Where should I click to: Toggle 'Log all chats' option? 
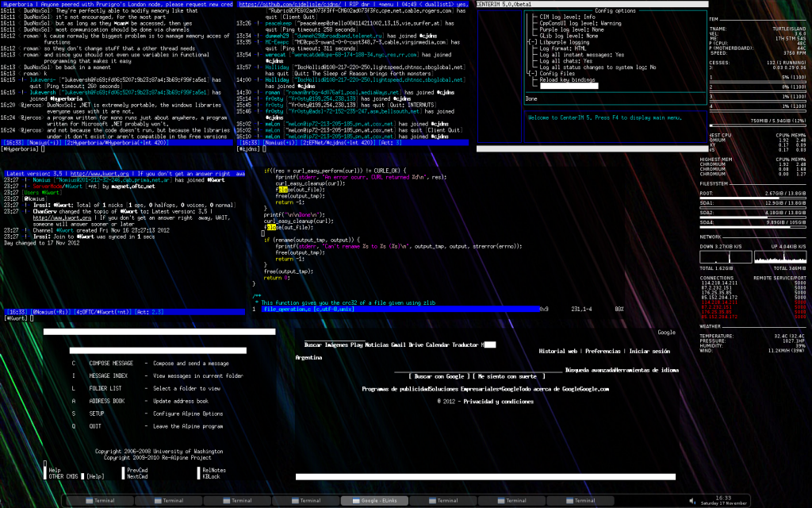tap(565, 60)
